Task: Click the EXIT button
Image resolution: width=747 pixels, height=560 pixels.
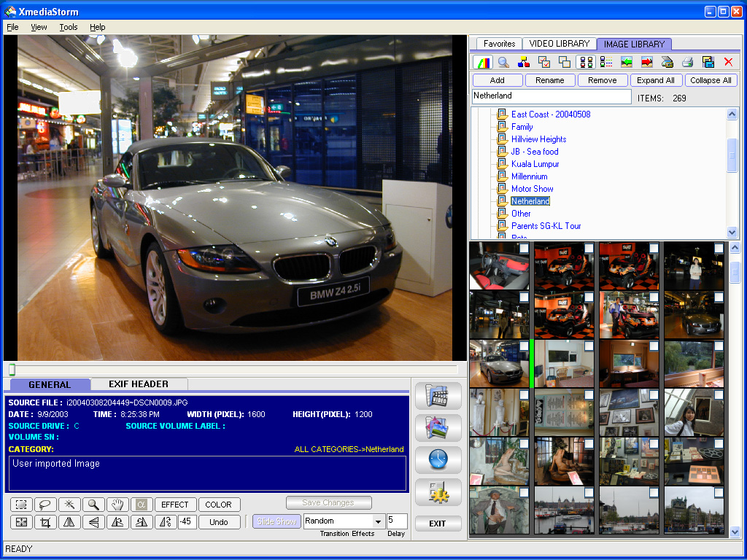Action: point(438,524)
